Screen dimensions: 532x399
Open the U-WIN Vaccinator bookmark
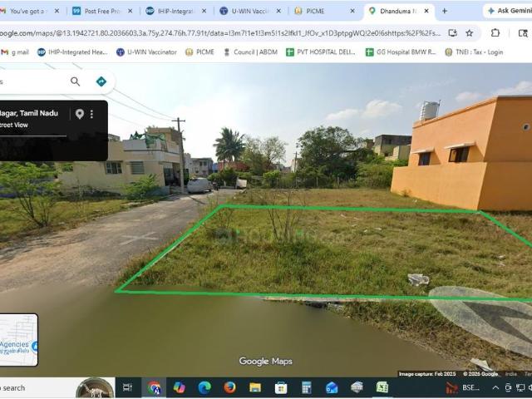[x=146, y=52]
